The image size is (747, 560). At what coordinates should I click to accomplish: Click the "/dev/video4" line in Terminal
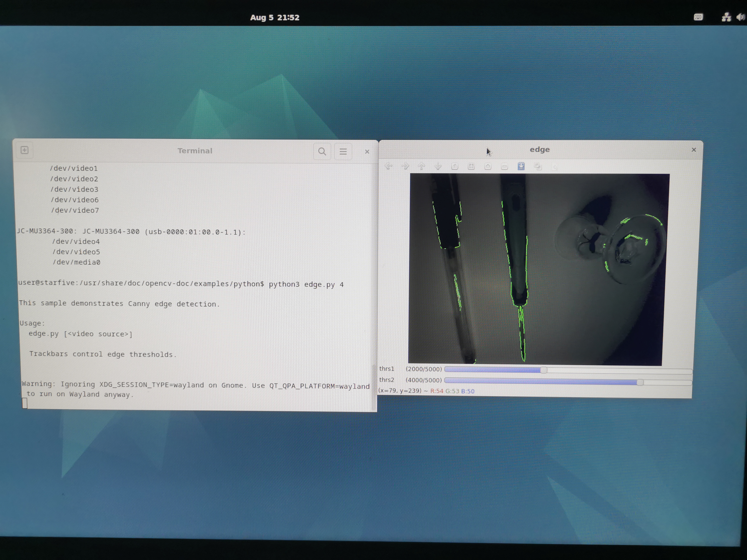click(x=76, y=241)
